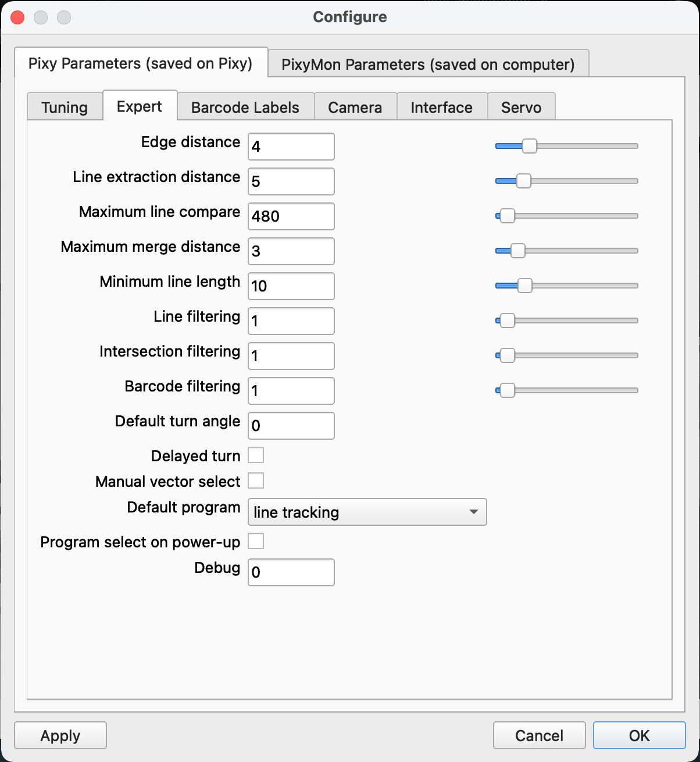Viewport: 700px width, 762px height.
Task: Focus the Default turn angle field
Action: pyautogui.click(x=291, y=426)
